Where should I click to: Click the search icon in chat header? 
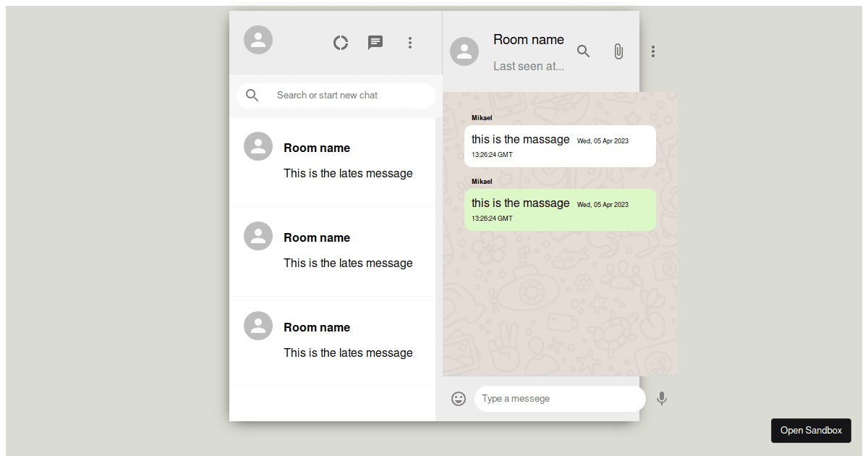584,51
